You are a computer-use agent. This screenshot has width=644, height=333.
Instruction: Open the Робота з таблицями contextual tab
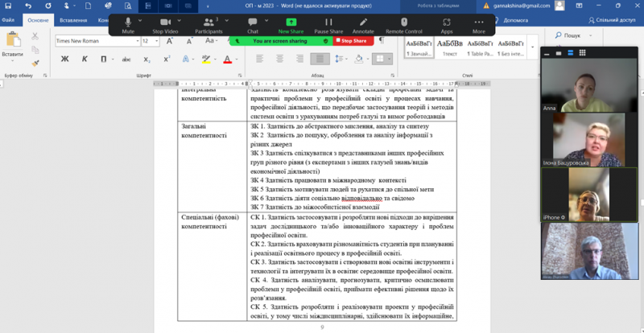438,6
